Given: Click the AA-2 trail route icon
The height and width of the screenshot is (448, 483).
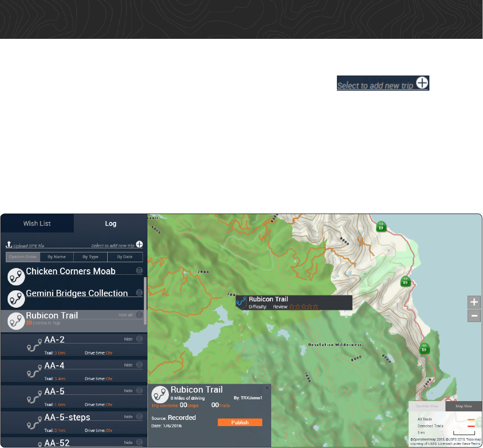Looking at the screenshot, I should pos(34,345).
